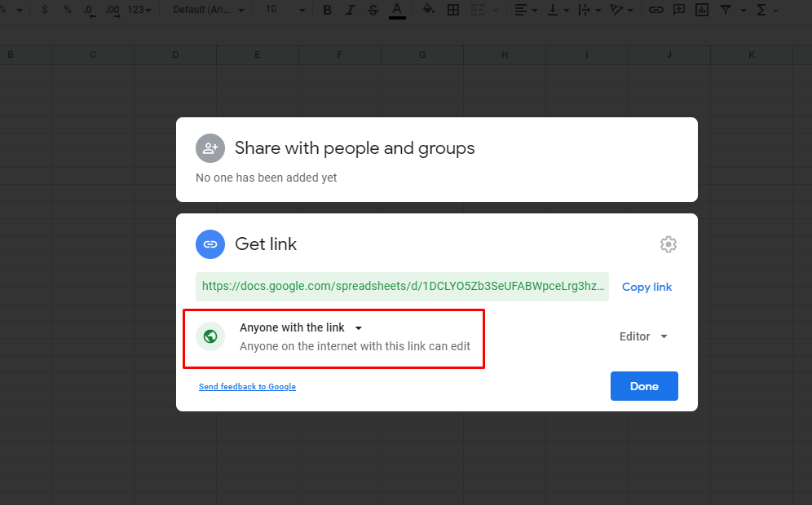Image resolution: width=812 pixels, height=505 pixels.
Task: Click the add people icon
Action: (x=210, y=148)
